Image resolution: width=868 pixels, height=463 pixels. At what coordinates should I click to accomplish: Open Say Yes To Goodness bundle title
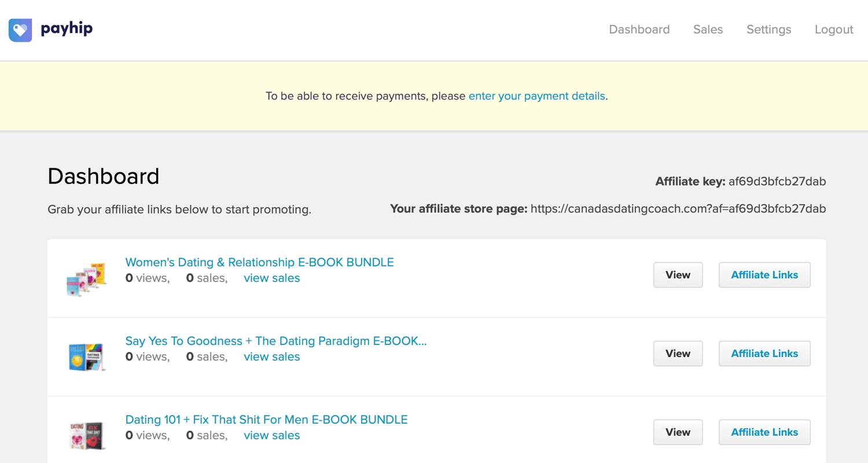(275, 341)
